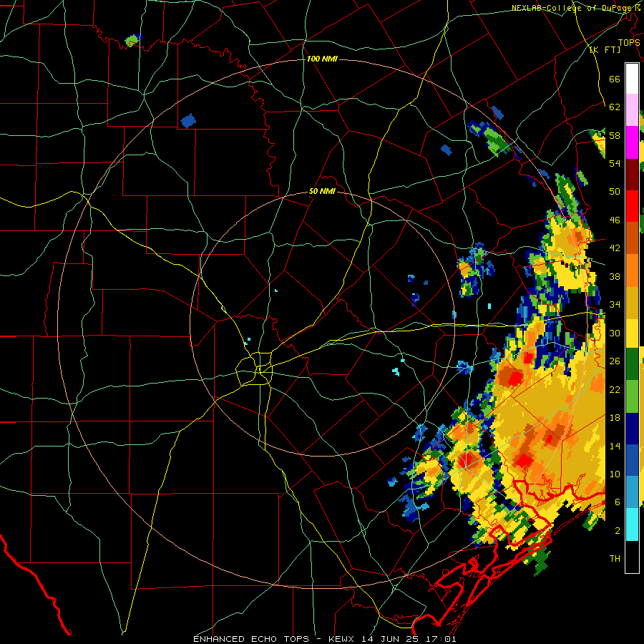This screenshot has height=644, width=644.
Task: Click the "50 NMI" range ring label
Action: 322,191
